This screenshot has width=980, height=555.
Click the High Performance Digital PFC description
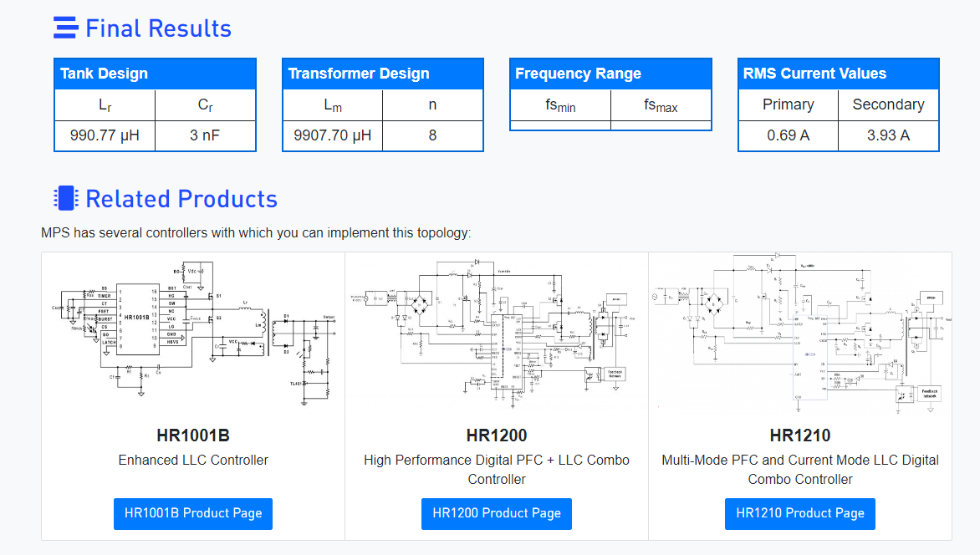pyautogui.click(x=497, y=470)
